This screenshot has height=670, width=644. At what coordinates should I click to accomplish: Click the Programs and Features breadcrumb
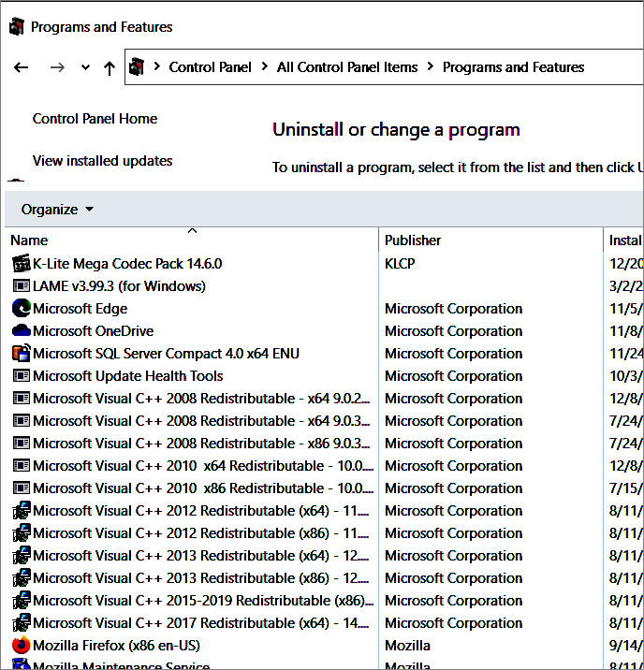pyautogui.click(x=513, y=67)
